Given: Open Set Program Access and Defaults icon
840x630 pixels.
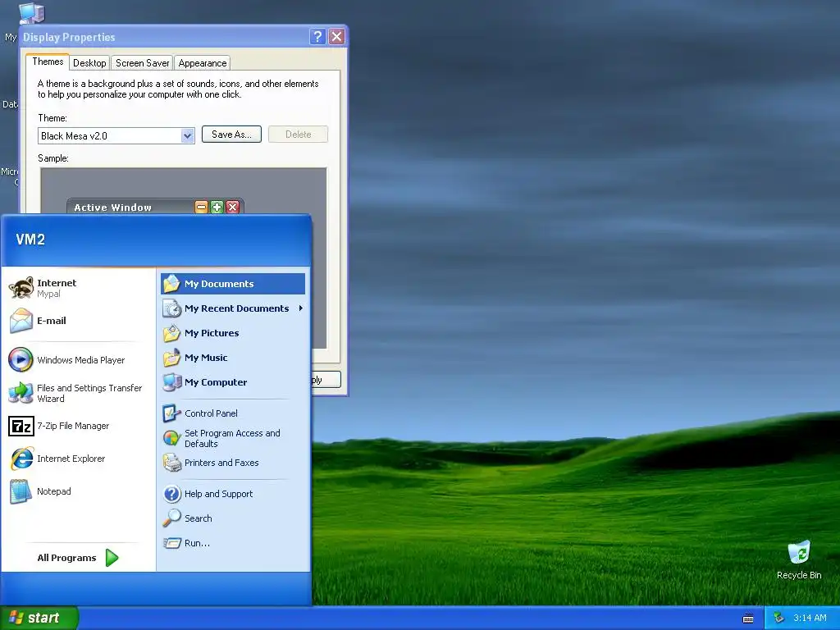Looking at the screenshot, I should [x=172, y=438].
